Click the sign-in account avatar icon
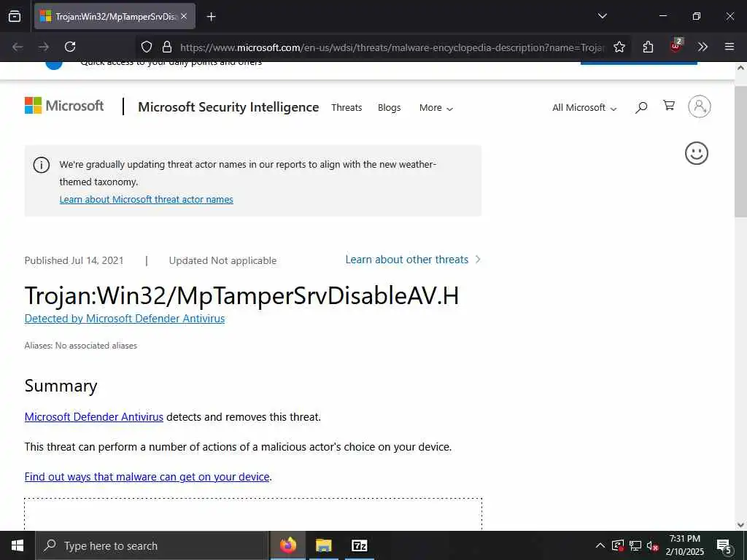747x560 pixels. (x=700, y=106)
